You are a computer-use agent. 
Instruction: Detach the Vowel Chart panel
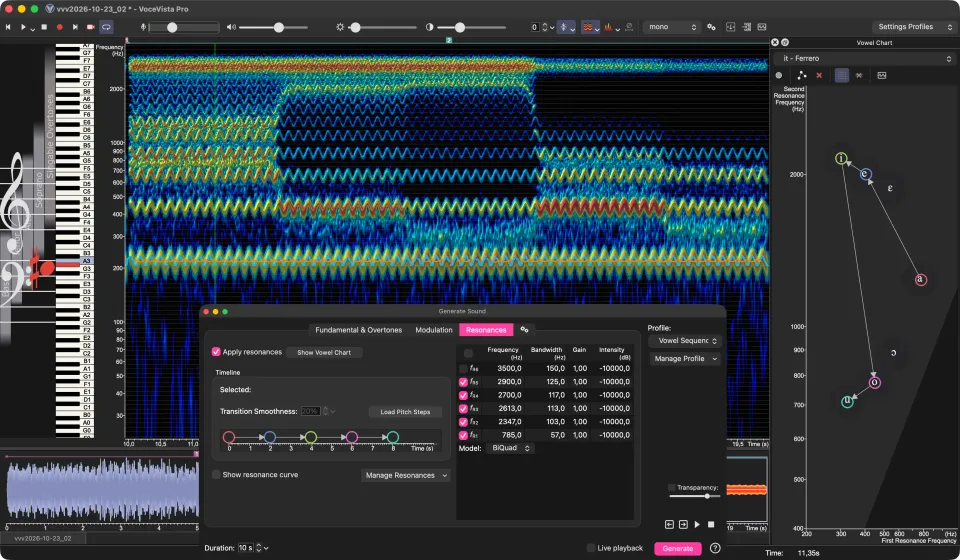click(x=785, y=42)
